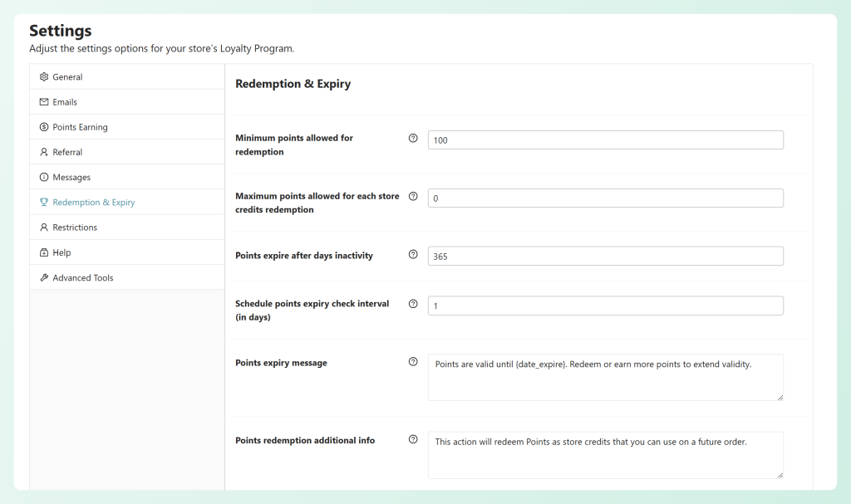Click the gear icon beside General

pyautogui.click(x=43, y=76)
